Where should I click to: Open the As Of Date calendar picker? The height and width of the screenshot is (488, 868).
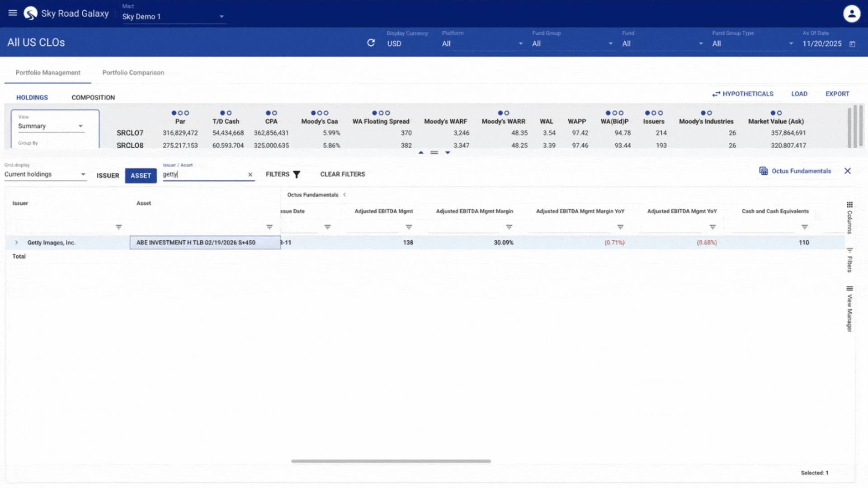coord(852,44)
